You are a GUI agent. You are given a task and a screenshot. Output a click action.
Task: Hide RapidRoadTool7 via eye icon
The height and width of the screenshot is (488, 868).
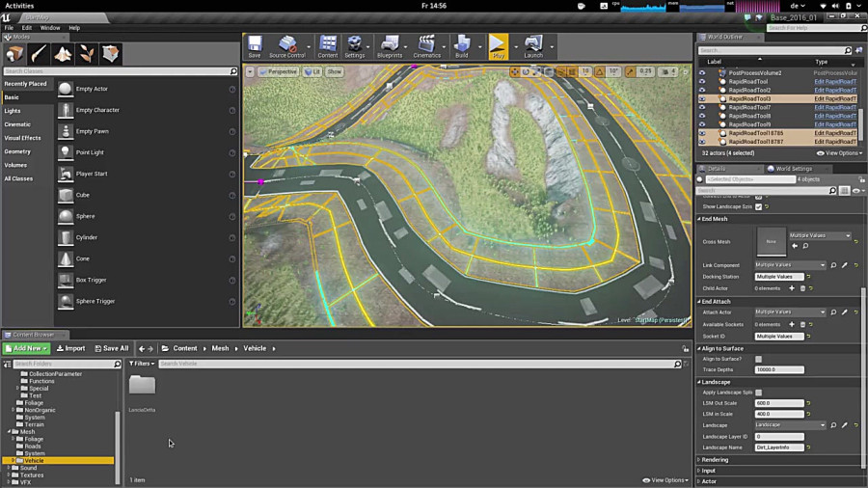point(702,107)
